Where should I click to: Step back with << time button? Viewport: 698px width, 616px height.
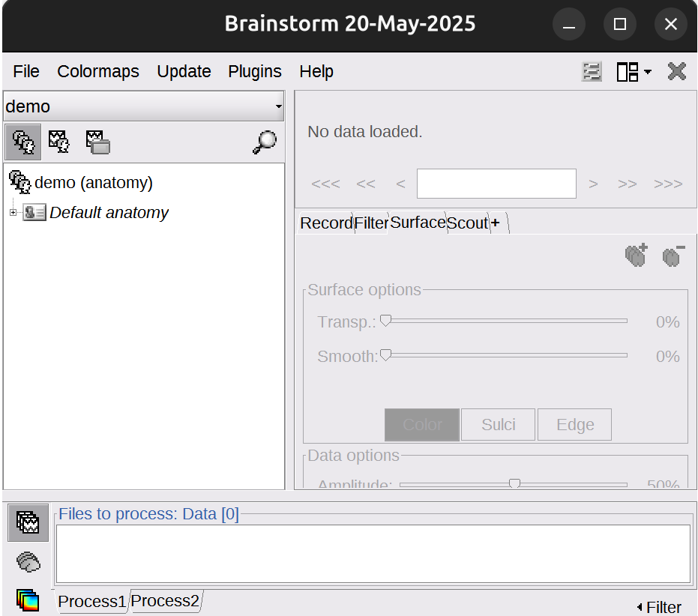[x=366, y=184]
